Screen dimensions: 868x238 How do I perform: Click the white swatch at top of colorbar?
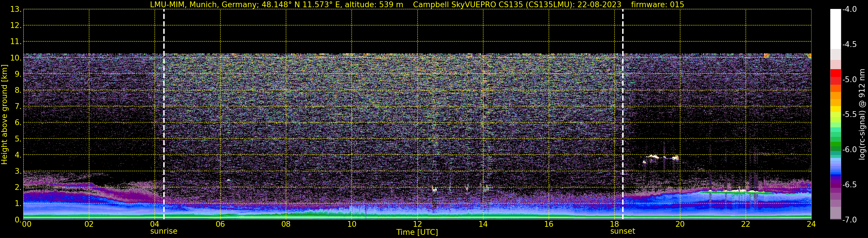[x=836, y=29]
